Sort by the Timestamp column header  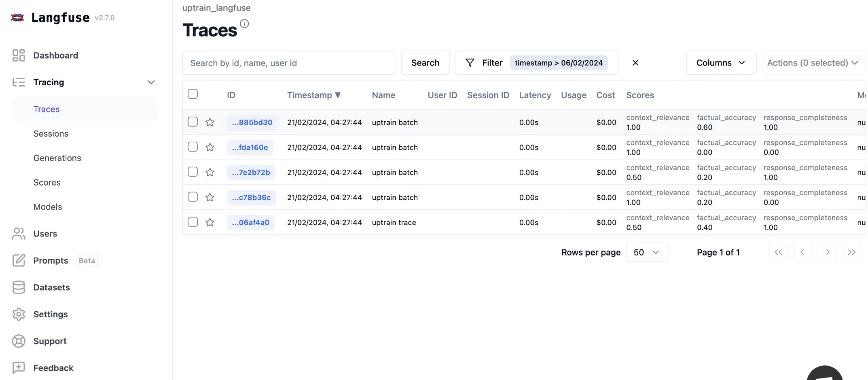pyautogui.click(x=314, y=95)
